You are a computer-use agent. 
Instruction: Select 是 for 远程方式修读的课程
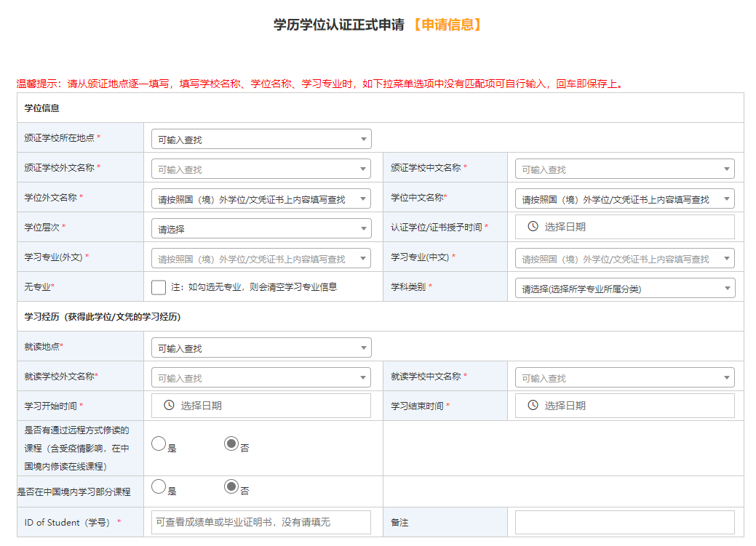[x=159, y=443]
